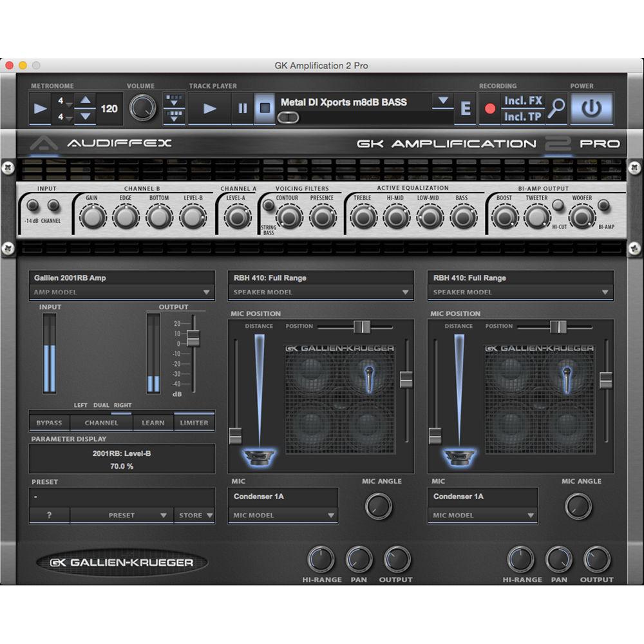Enable the Incl. TP recording option
The image size is (644, 644).
(523, 117)
